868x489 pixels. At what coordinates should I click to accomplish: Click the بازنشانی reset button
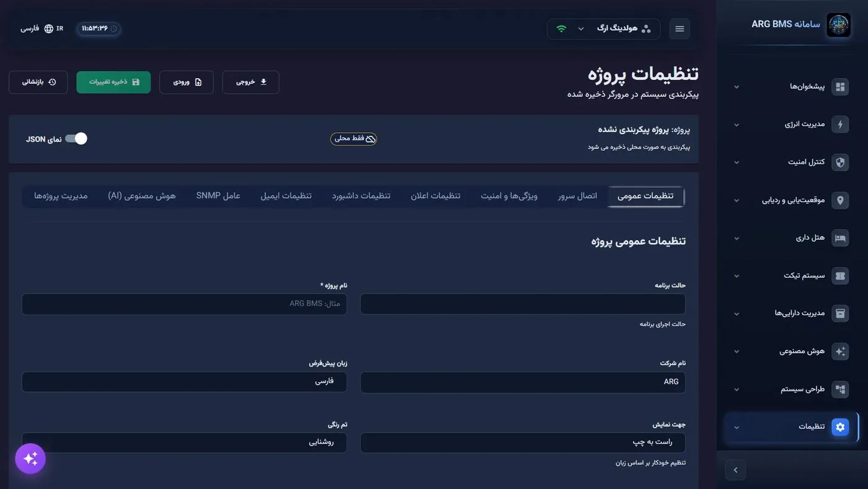38,82
